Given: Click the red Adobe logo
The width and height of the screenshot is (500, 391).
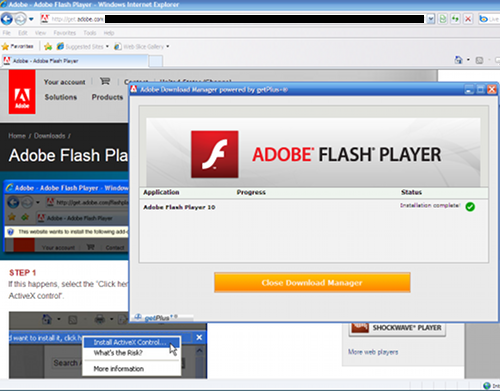Looking at the screenshot, I should pos(22,92).
